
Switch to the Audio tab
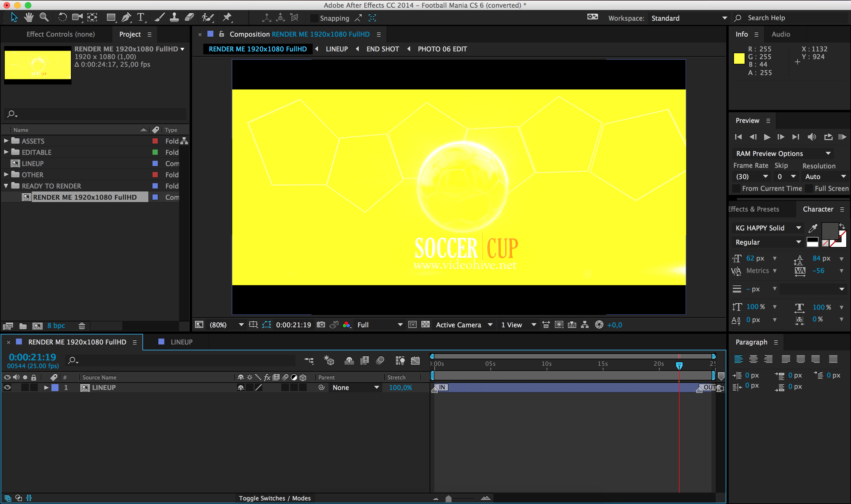780,34
